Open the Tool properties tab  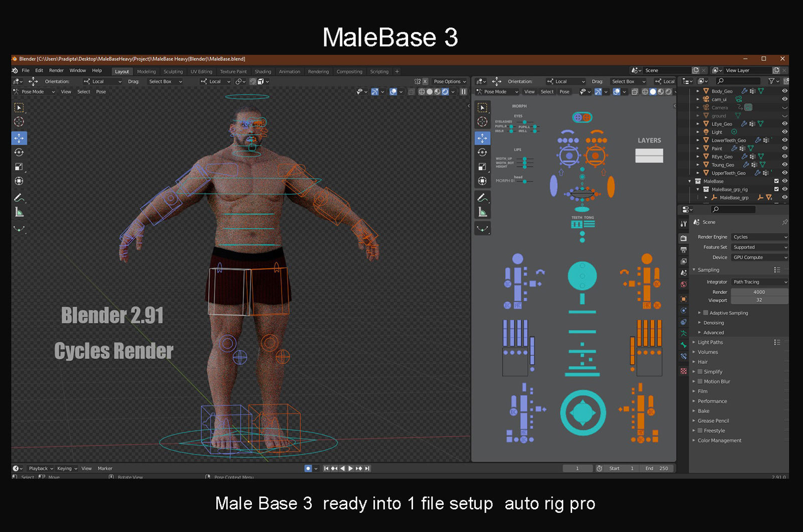(684, 224)
